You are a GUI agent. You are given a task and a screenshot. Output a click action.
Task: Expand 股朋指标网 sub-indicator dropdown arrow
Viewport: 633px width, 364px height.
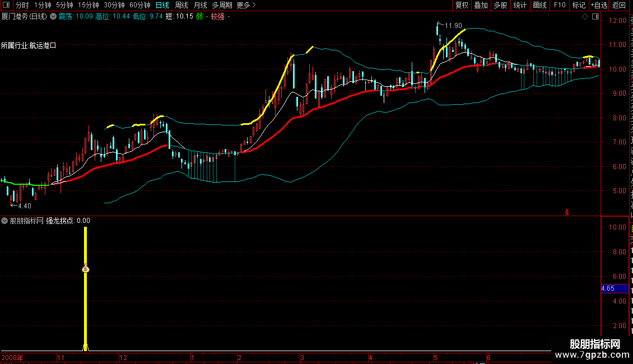pos(4,221)
